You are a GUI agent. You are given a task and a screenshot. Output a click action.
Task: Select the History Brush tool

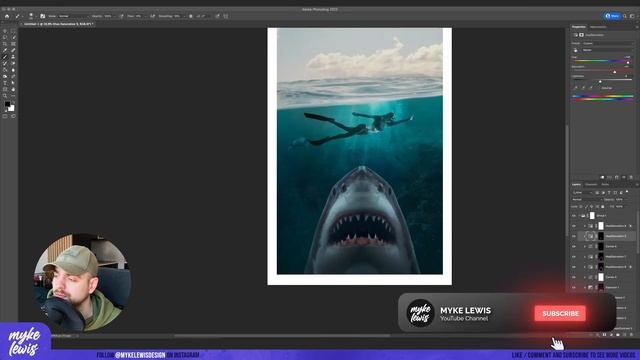[x=5, y=63]
